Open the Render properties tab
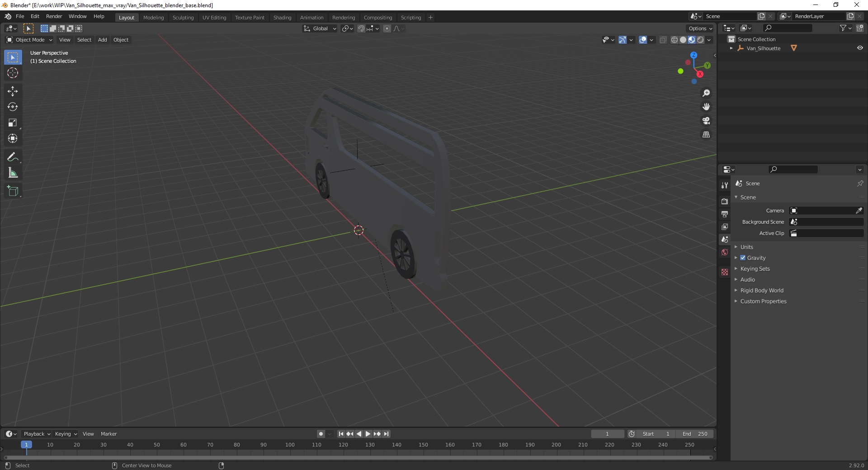 725,201
